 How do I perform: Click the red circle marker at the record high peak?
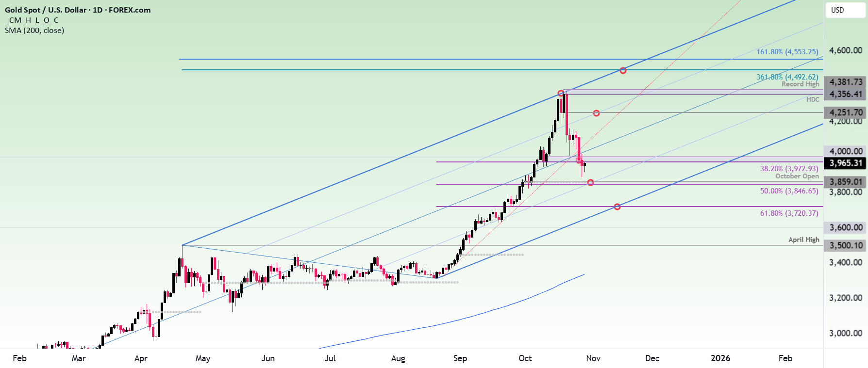[561, 93]
